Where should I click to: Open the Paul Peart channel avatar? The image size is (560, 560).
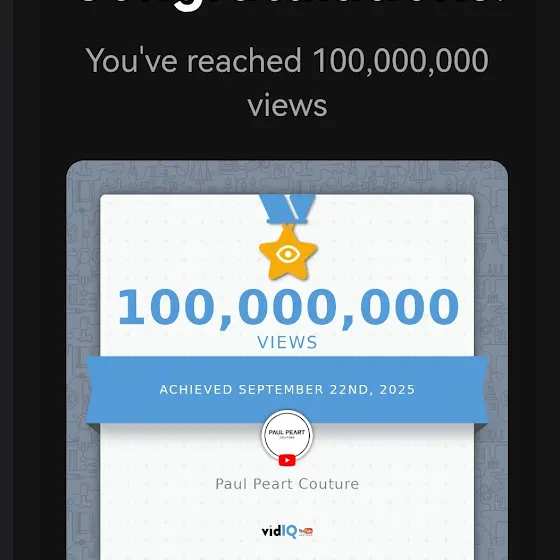point(287,436)
